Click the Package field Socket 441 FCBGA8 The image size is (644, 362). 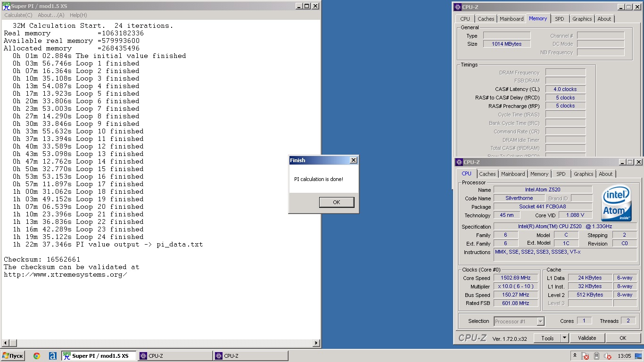click(543, 207)
